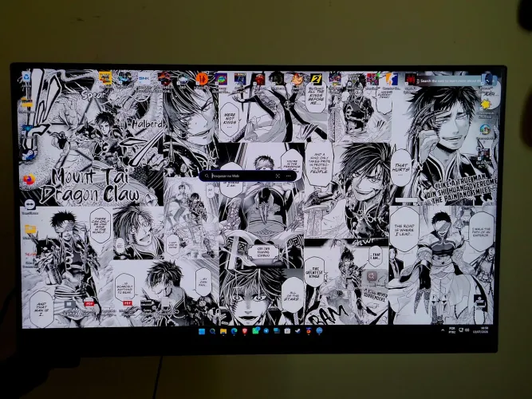Expand the hidden system tray icons chevron
The width and height of the screenshot is (532, 399).
pyautogui.click(x=443, y=330)
